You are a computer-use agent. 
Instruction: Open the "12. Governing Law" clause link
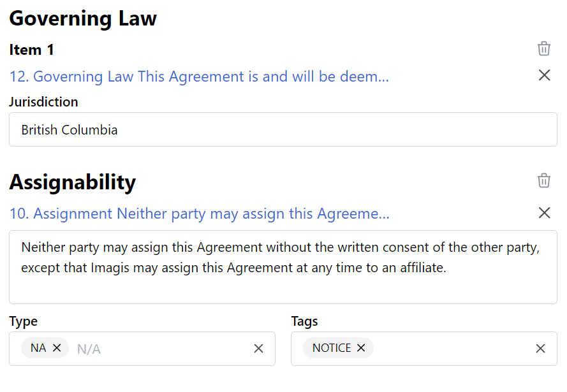tap(199, 76)
